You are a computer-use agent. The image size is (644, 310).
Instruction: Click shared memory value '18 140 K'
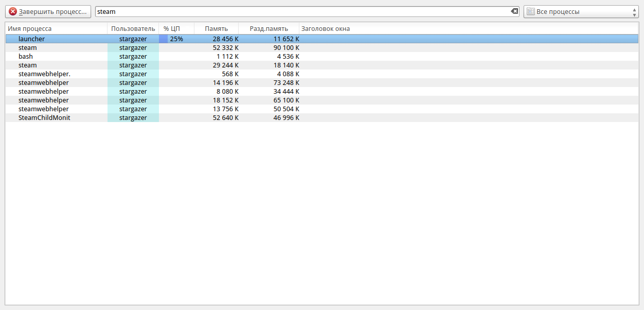click(x=286, y=65)
